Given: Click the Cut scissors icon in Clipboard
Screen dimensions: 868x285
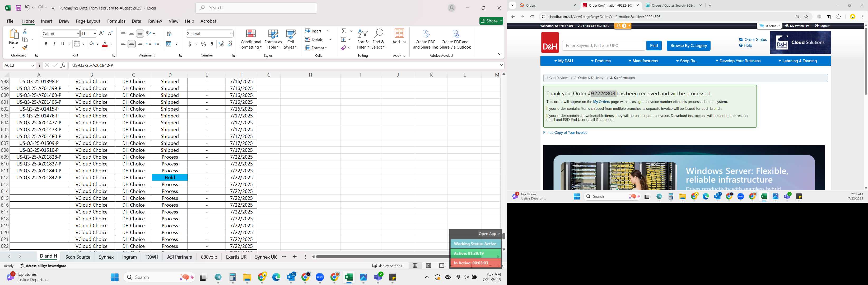Looking at the screenshot, I should (25, 31).
